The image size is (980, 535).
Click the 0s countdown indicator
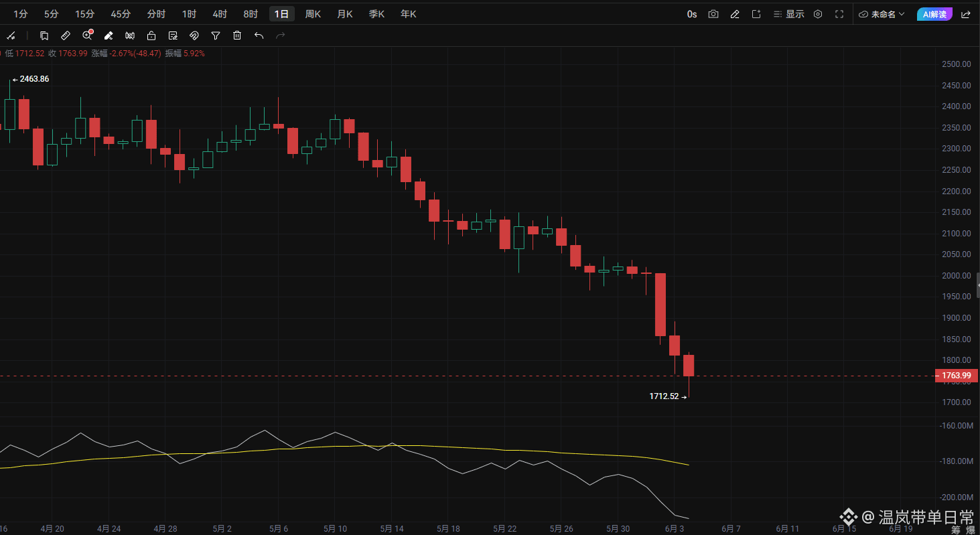692,14
